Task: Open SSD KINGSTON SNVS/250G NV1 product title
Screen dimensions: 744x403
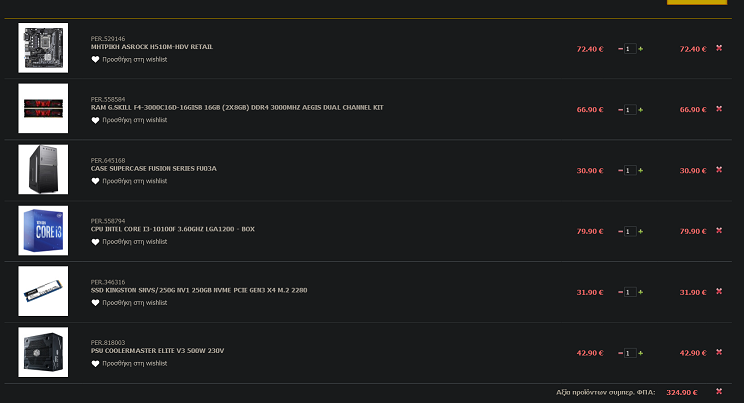Action: click(x=199, y=290)
